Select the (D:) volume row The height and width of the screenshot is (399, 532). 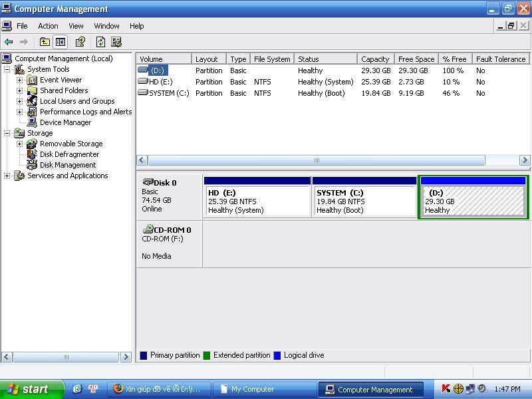(x=333, y=70)
